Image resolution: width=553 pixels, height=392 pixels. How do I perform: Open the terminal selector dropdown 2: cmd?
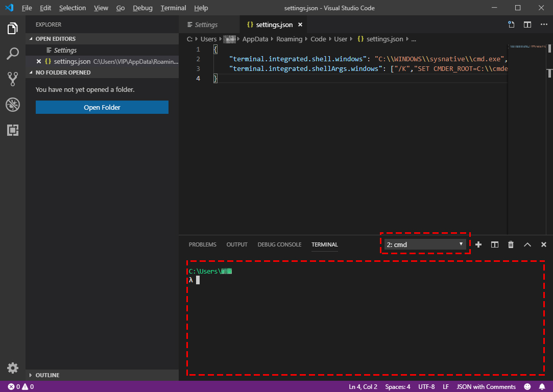pyautogui.click(x=425, y=244)
